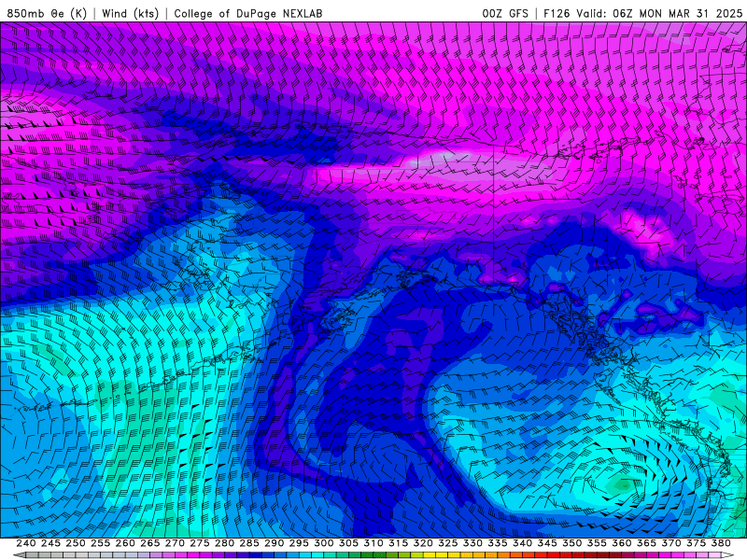Select the 255 value on the color scale

(100, 543)
